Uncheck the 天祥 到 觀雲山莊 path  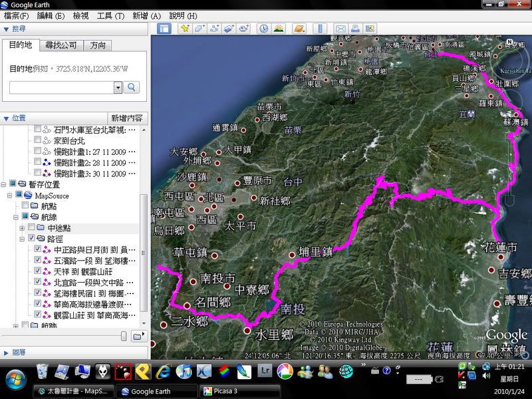pyautogui.click(x=38, y=271)
